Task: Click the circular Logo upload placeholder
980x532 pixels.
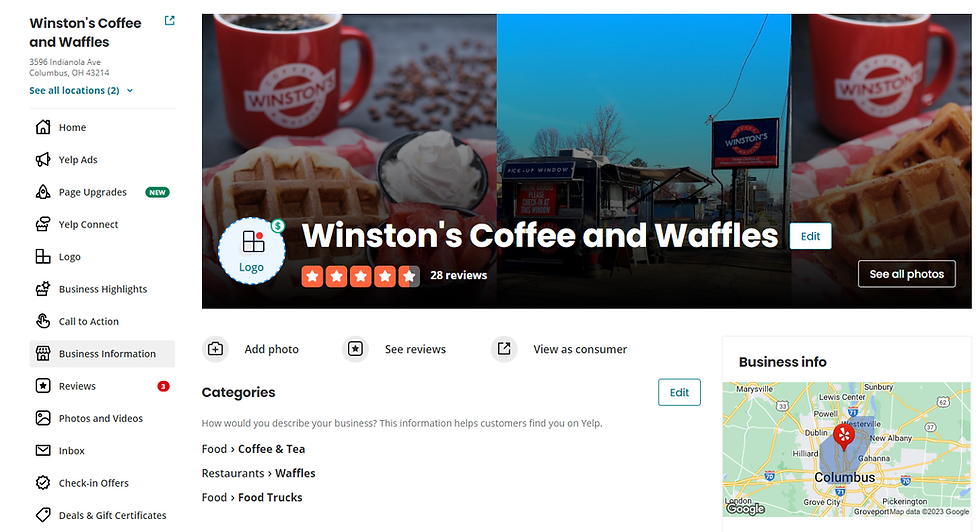Action: 252,251
